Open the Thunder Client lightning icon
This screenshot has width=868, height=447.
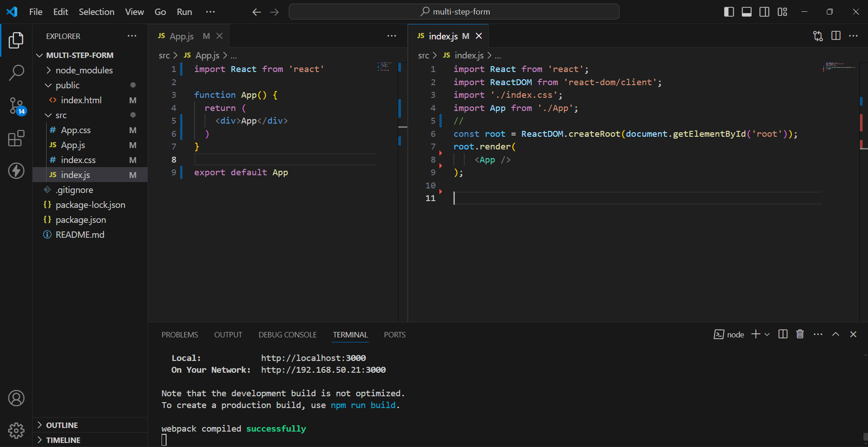pos(16,171)
